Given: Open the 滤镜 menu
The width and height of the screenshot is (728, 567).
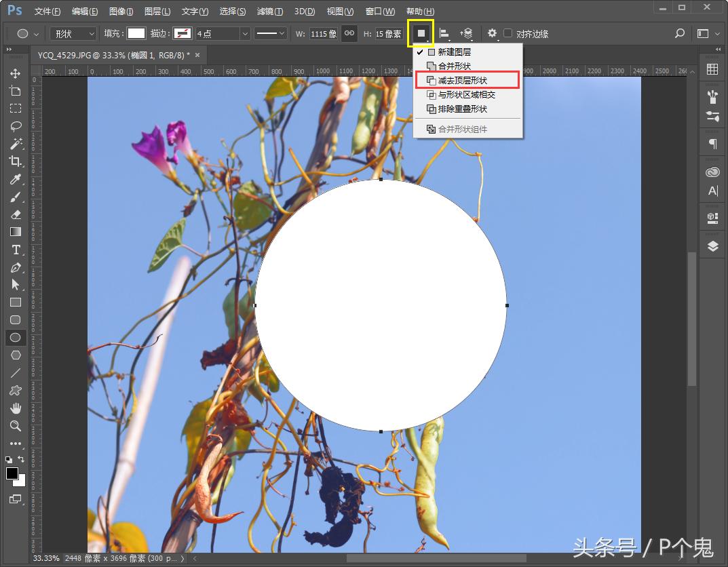Looking at the screenshot, I should [268, 11].
